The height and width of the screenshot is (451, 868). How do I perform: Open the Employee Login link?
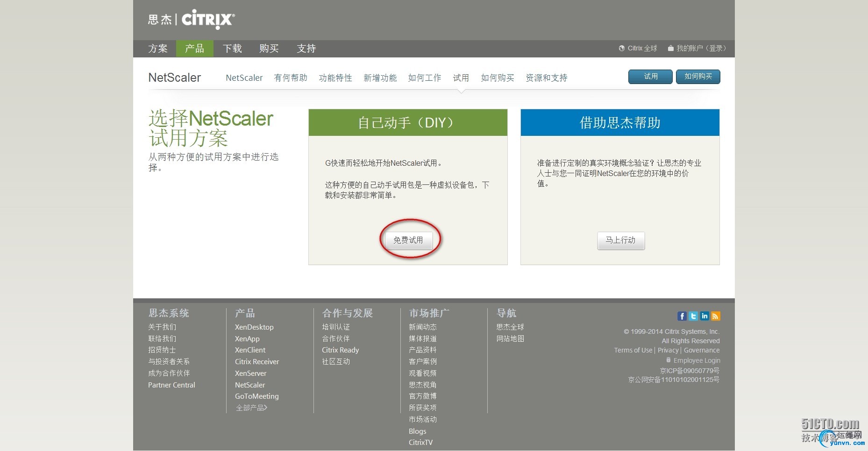tap(697, 360)
